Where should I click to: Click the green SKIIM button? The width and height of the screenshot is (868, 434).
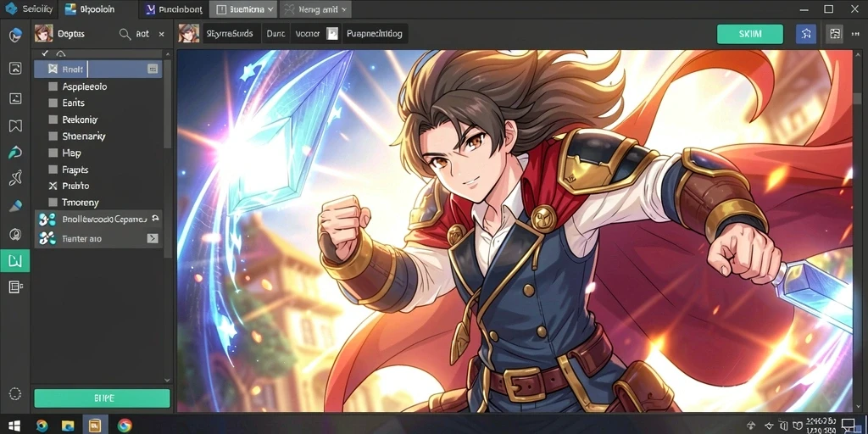(x=749, y=34)
